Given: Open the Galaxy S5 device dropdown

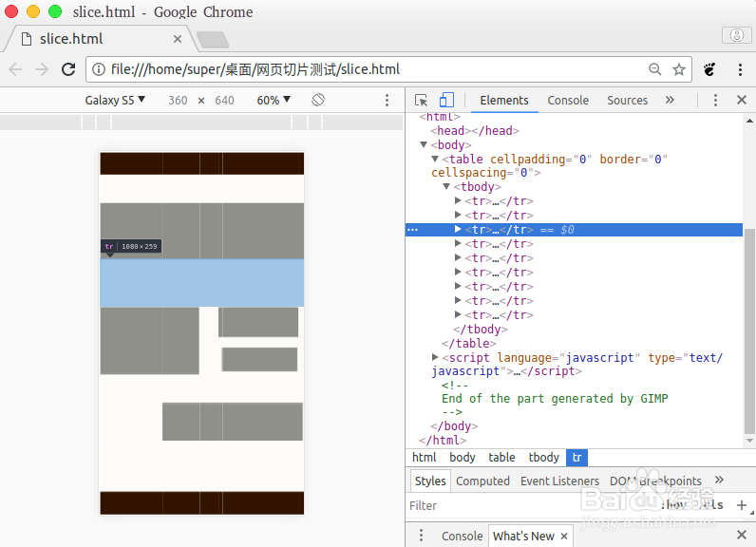Looking at the screenshot, I should tap(115, 100).
